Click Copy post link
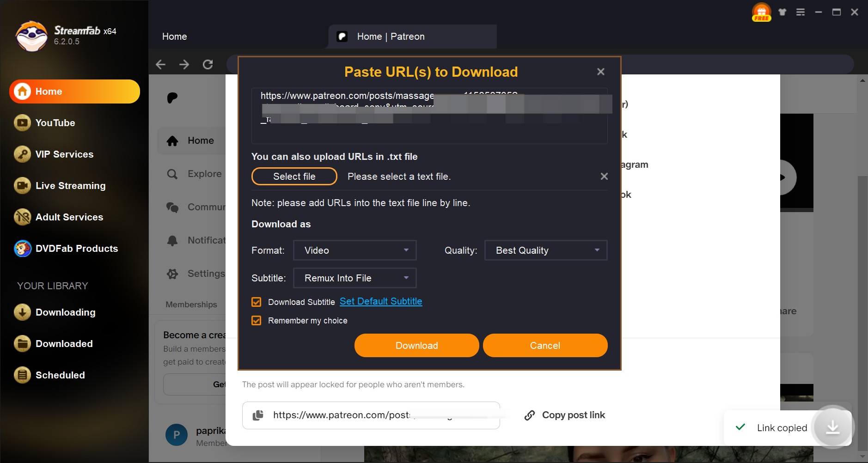Screen dimensions: 868x463 coord(565,415)
